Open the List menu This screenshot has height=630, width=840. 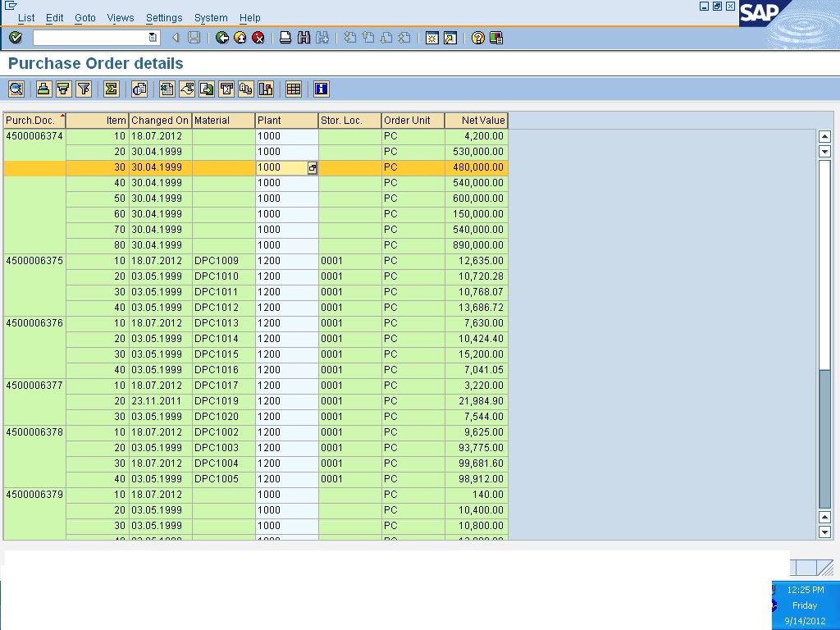tap(26, 18)
